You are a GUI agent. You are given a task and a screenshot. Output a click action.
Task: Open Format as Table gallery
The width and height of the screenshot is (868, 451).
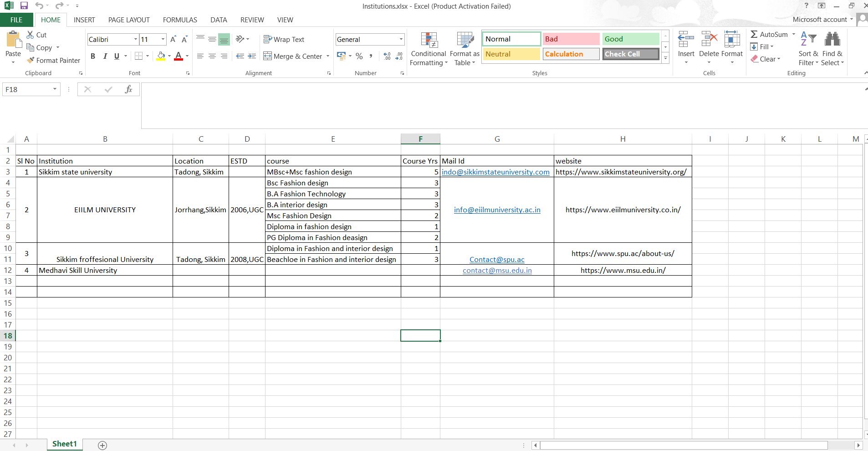tap(465, 49)
